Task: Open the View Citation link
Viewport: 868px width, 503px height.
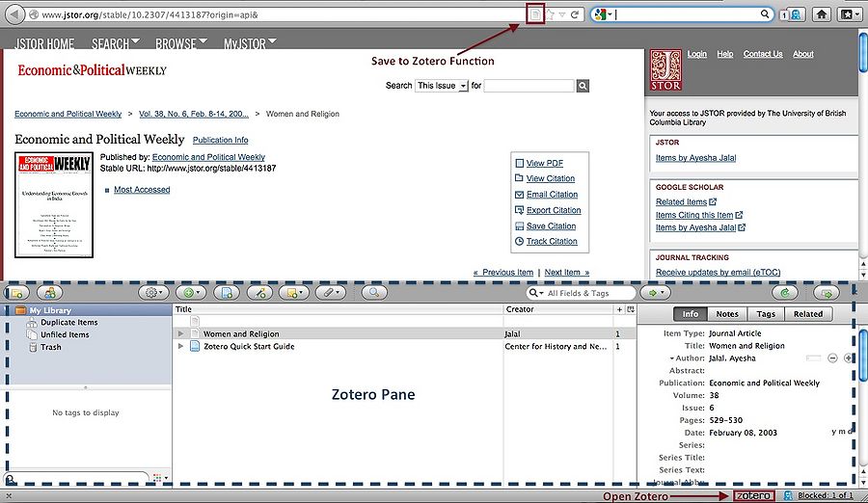Action: (551, 178)
